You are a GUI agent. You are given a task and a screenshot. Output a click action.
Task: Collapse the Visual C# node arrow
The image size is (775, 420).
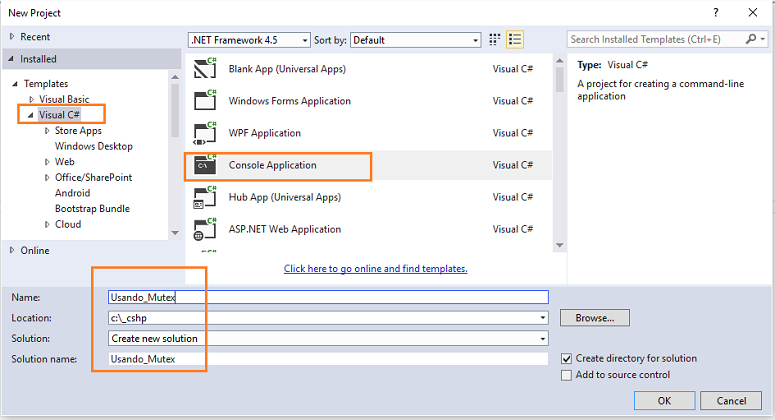[31, 115]
